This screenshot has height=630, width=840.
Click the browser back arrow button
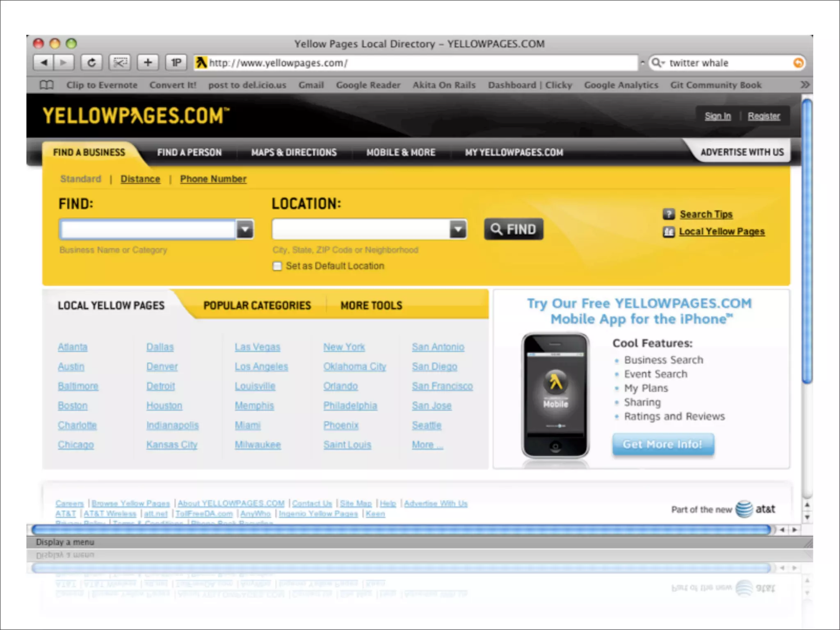43,63
